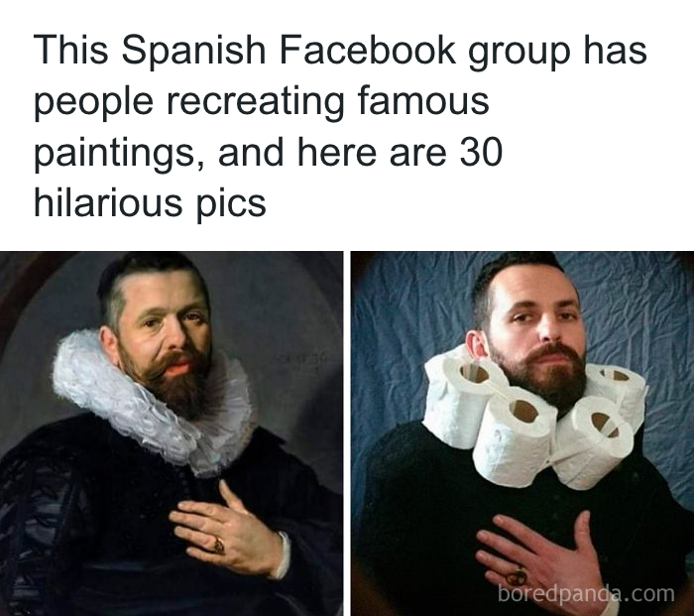Click the white cuff on painted sleeve
The height and width of the screenshot is (616, 694).
(x=283, y=555)
